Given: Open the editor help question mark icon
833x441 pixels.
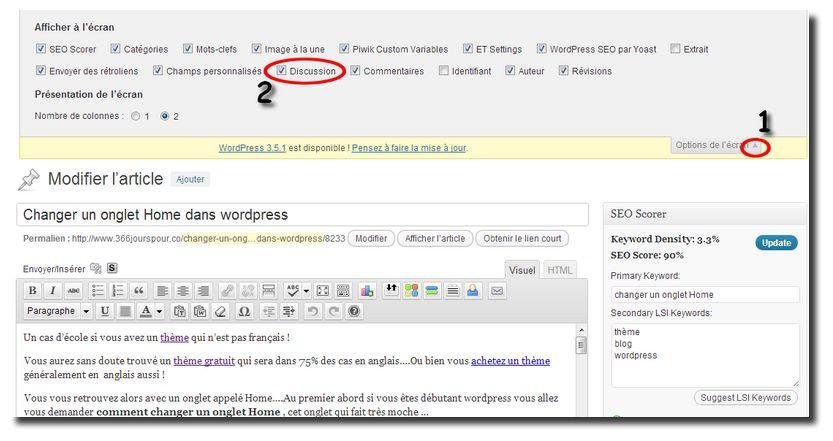Looking at the screenshot, I should point(353,312).
